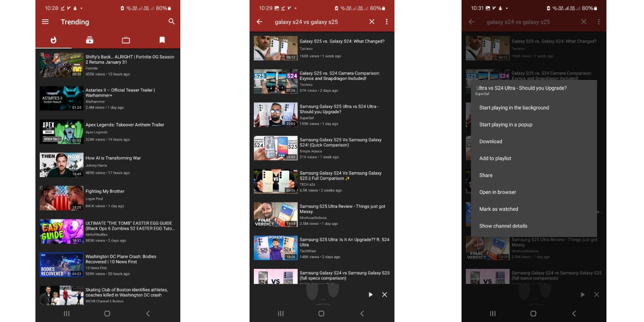Click the Johnny Harris channel name

point(97,165)
